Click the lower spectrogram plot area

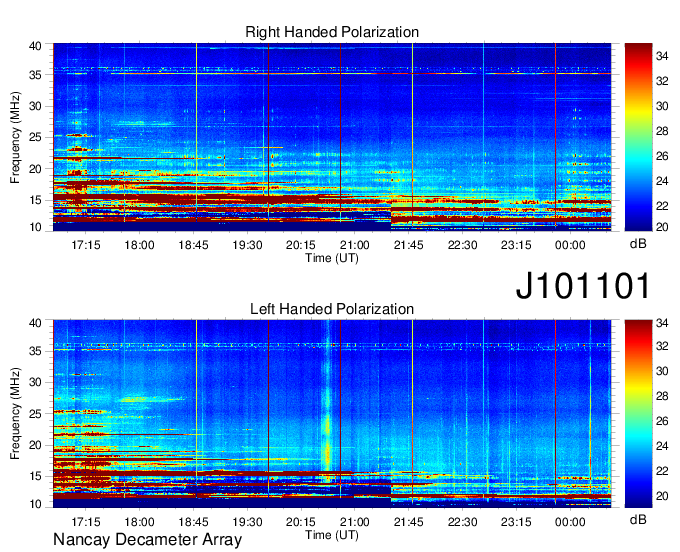[x=332, y=414]
